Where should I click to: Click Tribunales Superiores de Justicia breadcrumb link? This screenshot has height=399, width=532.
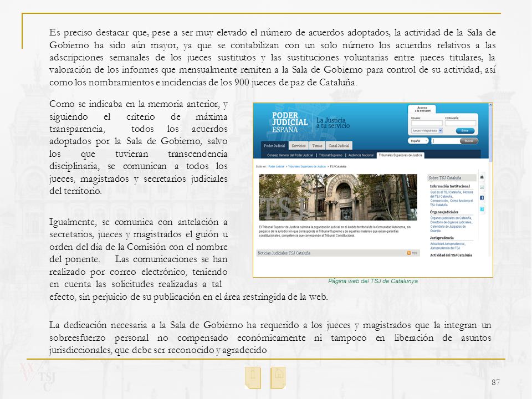307,167
